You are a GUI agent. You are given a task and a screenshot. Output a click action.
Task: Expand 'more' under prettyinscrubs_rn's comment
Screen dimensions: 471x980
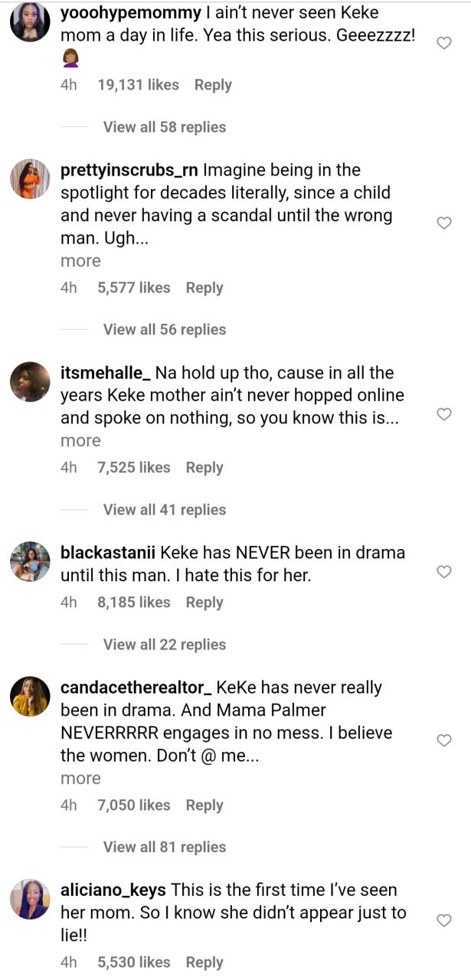[80, 260]
